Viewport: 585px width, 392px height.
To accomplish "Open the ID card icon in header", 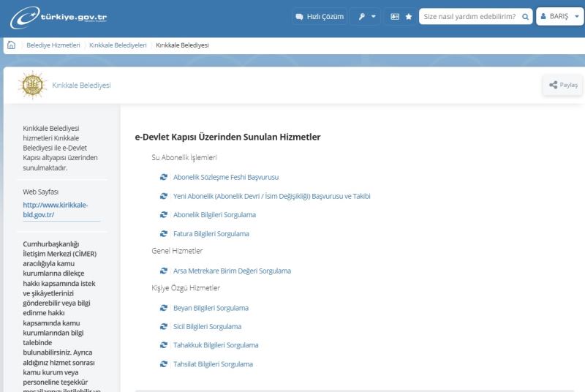I will [395, 16].
